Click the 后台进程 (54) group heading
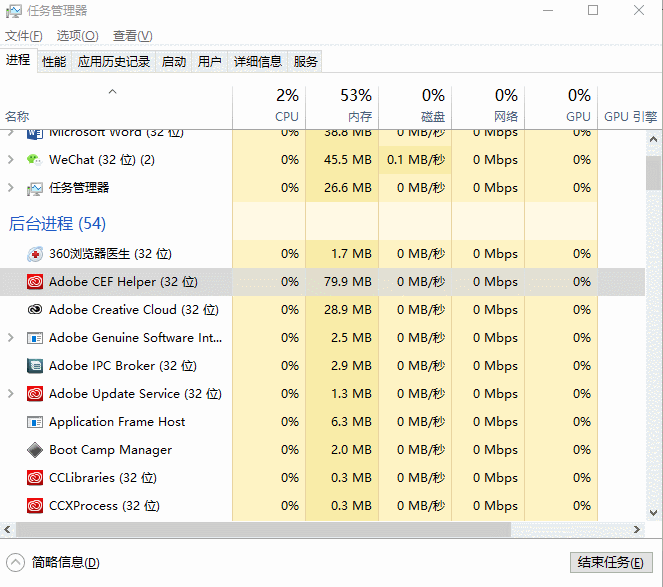 click(57, 224)
